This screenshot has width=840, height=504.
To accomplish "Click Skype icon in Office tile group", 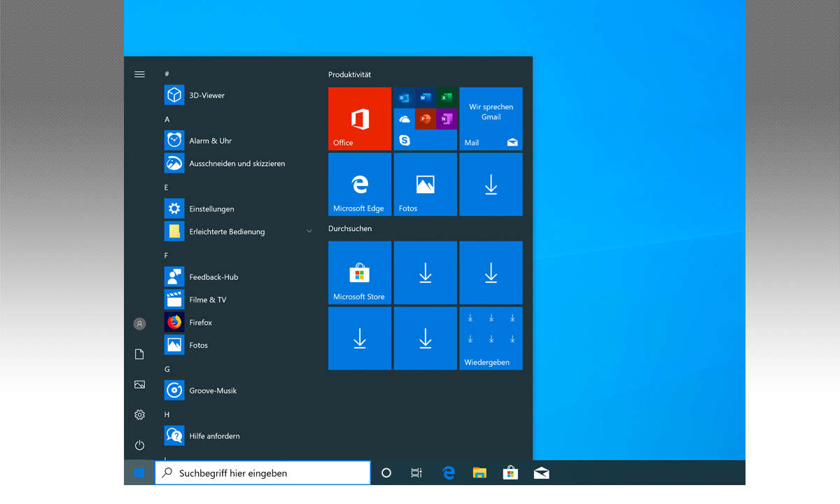I will pyautogui.click(x=404, y=140).
